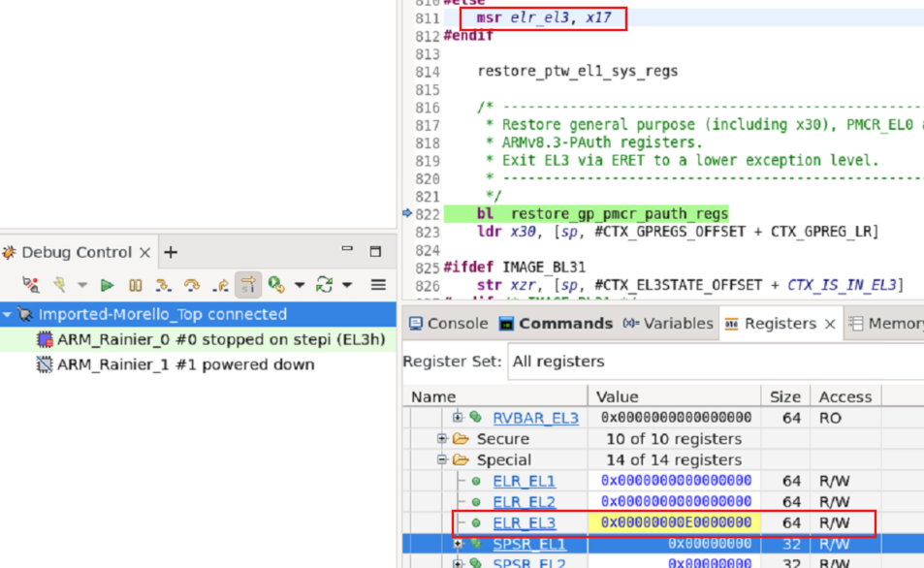Click the Step Out icon

tap(220, 285)
